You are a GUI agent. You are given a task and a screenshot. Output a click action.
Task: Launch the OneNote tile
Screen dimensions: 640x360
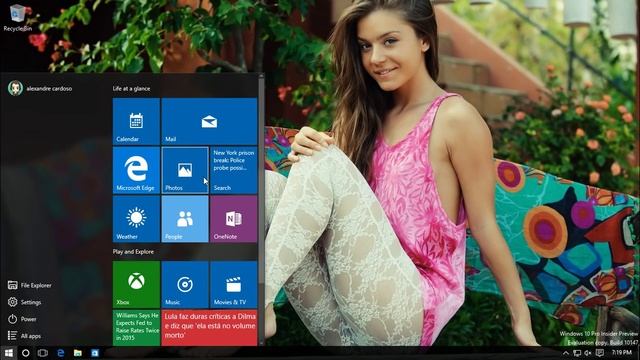click(234, 219)
